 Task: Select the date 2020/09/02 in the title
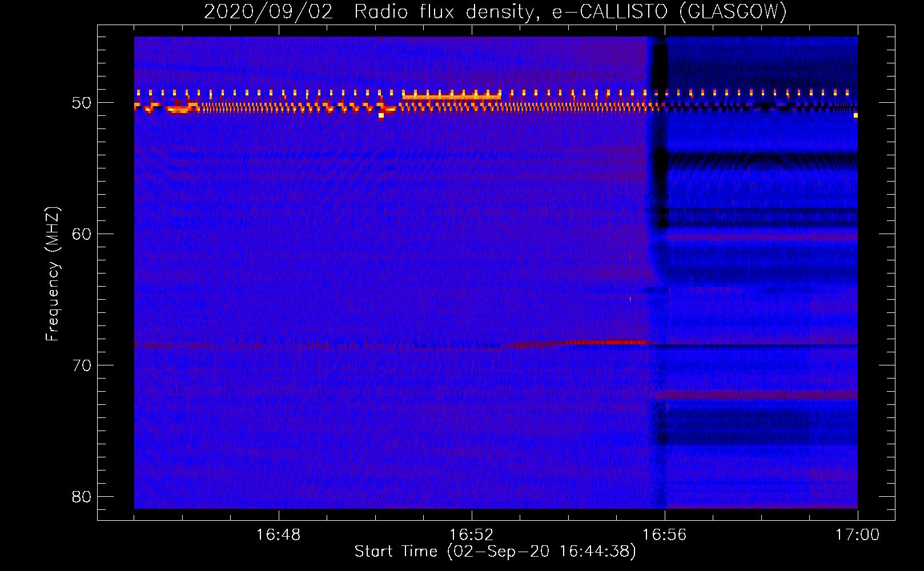pyautogui.click(x=268, y=12)
